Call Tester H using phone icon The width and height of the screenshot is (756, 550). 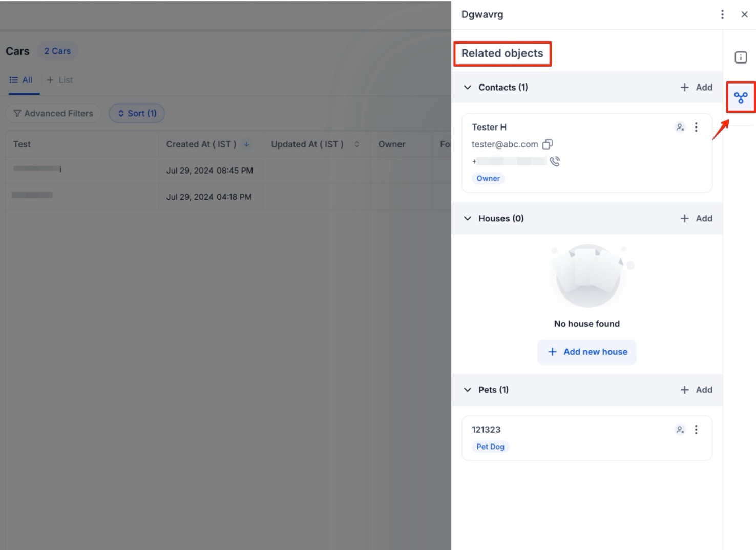pyautogui.click(x=555, y=161)
